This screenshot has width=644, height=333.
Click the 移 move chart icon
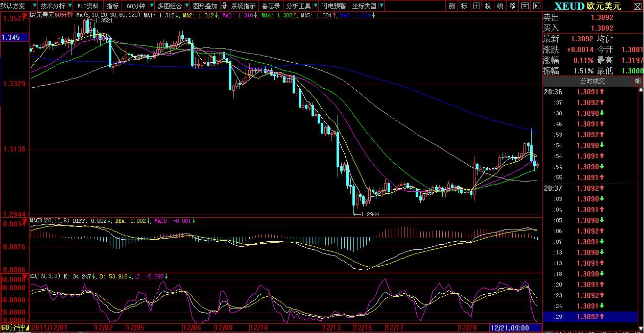(513, 6)
